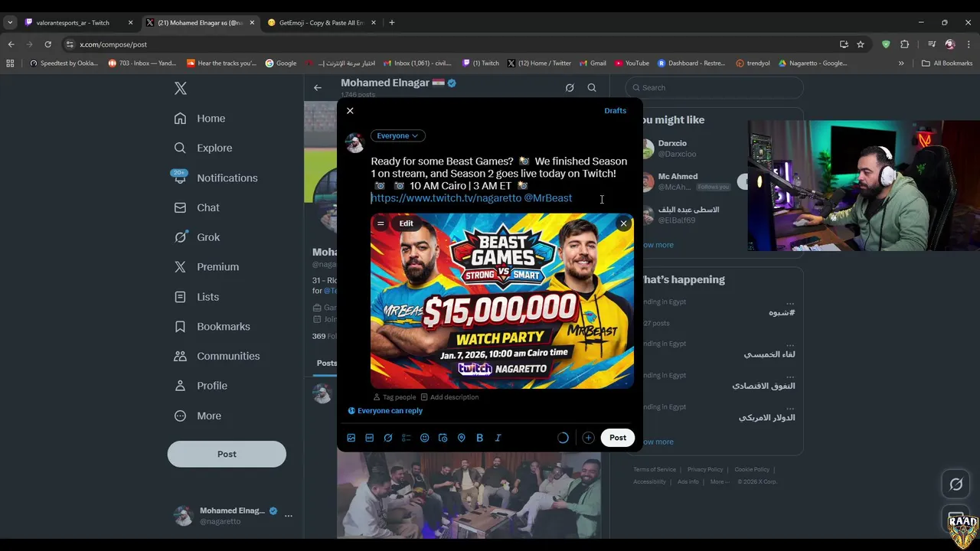Click the reorder handle icon on the attached image
Viewport: 980px width, 551px height.
tap(381, 223)
